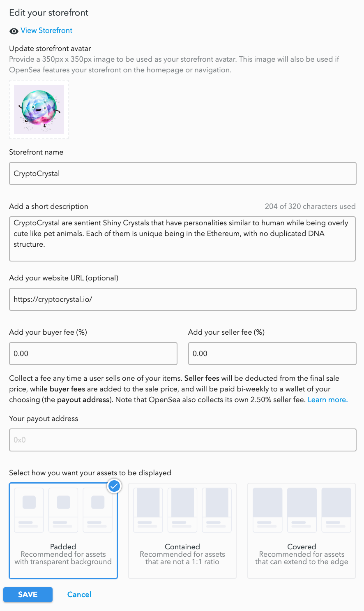Click the SAVE button
This screenshot has width=364, height=611.
(x=28, y=595)
